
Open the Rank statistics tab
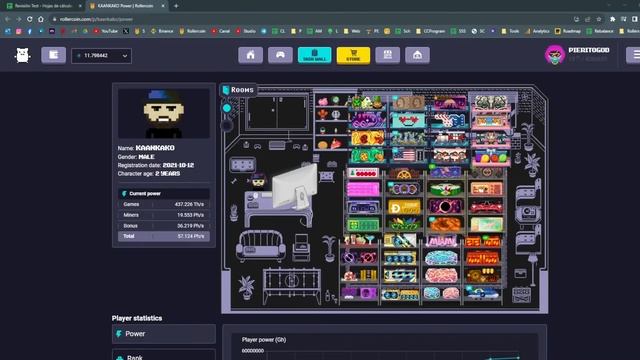coord(164,356)
